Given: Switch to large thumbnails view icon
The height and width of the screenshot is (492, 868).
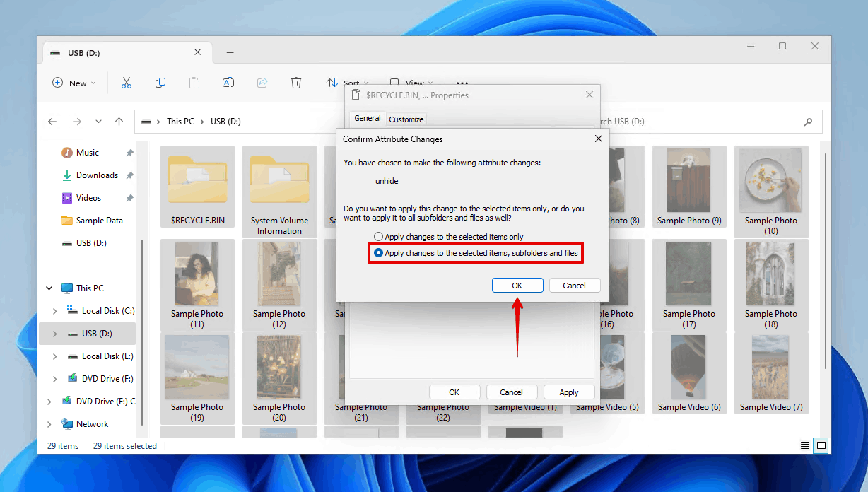Looking at the screenshot, I should pos(821,445).
